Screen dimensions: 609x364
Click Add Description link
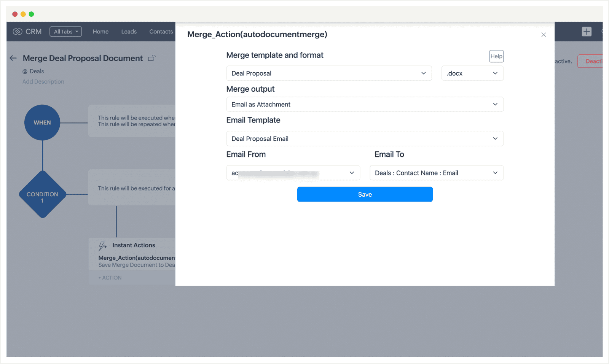point(43,81)
